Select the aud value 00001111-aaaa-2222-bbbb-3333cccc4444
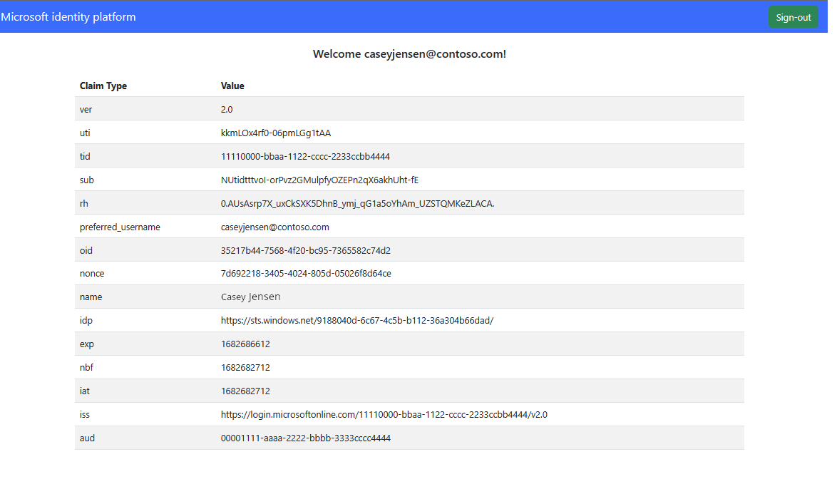 point(306,438)
